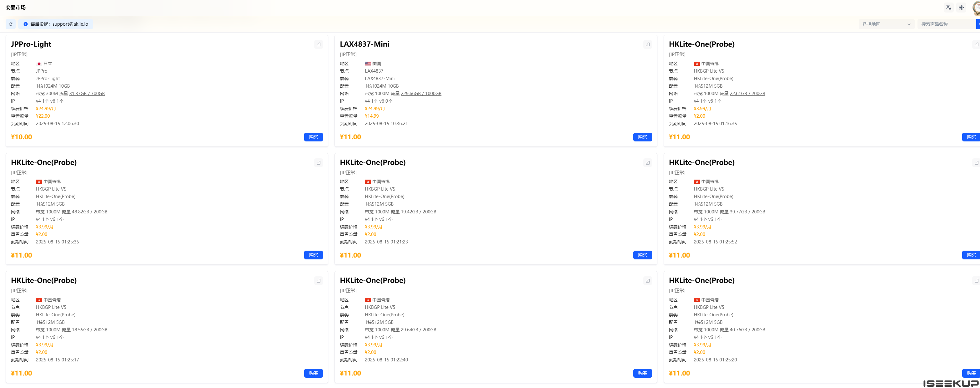The height and width of the screenshot is (388, 980).
Task: Click chart icon on card expiring 01:21:23
Action: 647,163
